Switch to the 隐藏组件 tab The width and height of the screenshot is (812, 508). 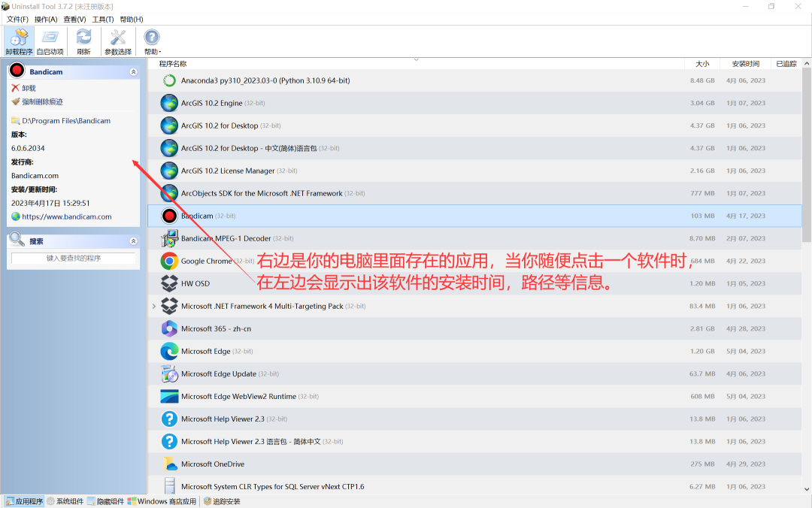point(106,501)
